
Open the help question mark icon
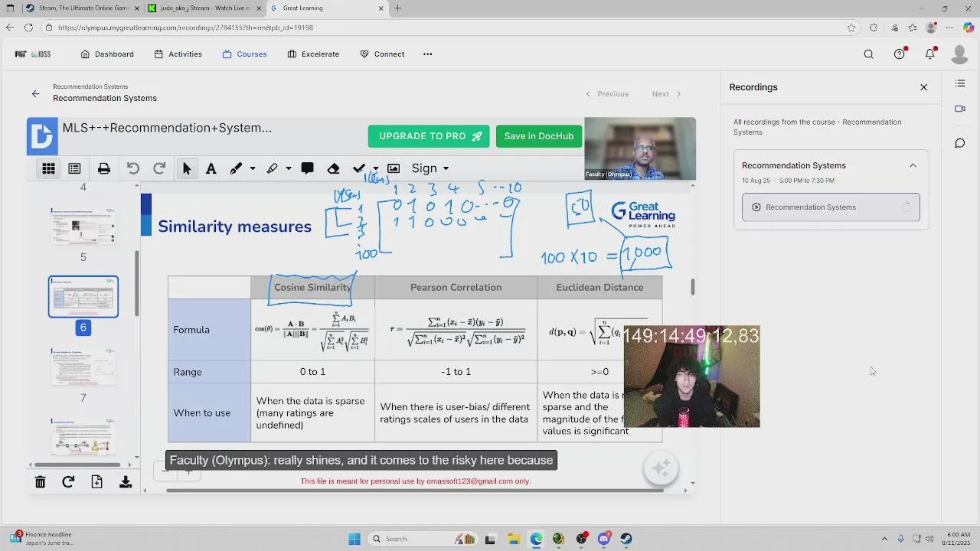(x=900, y=54)
